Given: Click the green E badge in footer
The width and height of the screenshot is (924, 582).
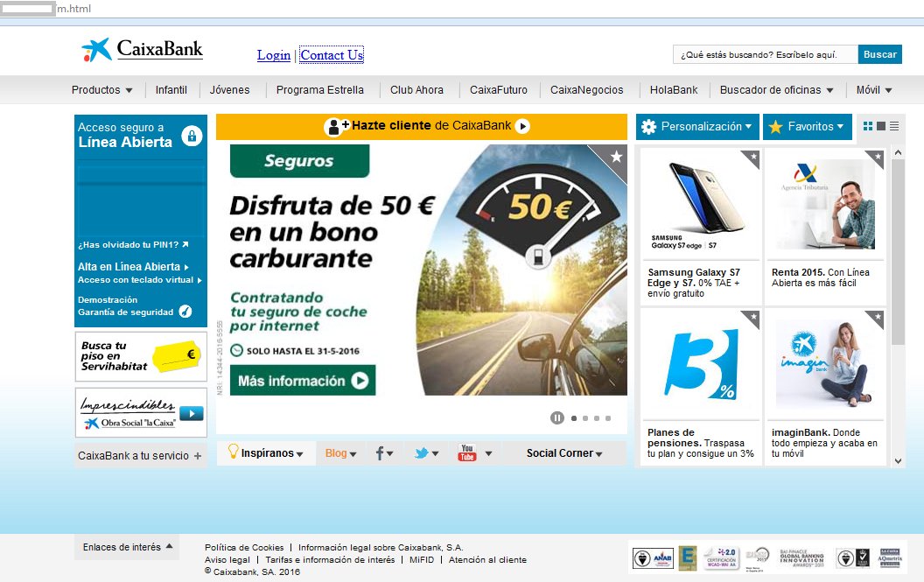Looking at the screenshot, I should click(x=687, y=557).
